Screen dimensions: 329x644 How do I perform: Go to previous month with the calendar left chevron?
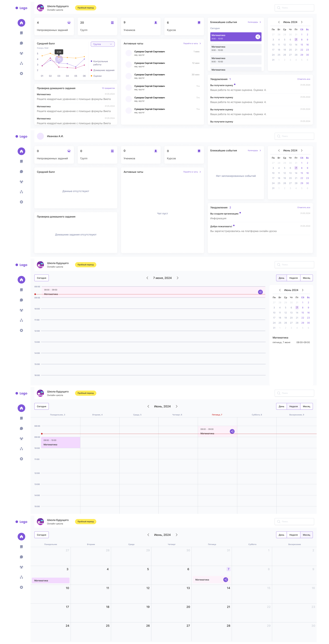pyautogui.click(x=279, y=22)
